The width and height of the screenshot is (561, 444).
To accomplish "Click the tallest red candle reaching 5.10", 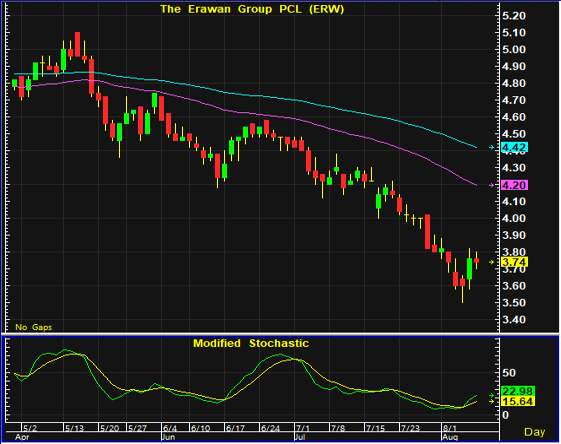I will (77, 44).
